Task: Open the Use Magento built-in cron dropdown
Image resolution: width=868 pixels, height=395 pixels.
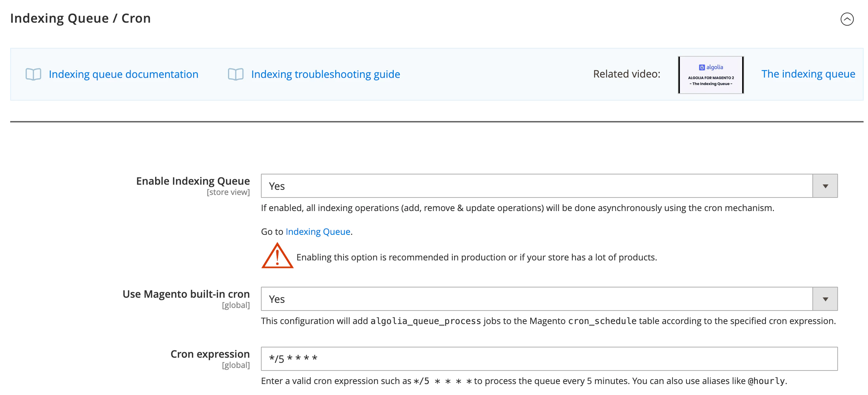Action: (x=825, y=299)
